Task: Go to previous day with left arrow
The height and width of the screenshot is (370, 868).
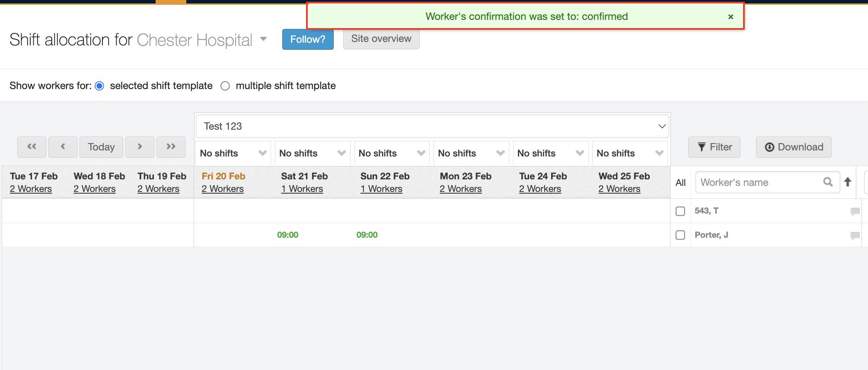Action: [x=63, y=147]
